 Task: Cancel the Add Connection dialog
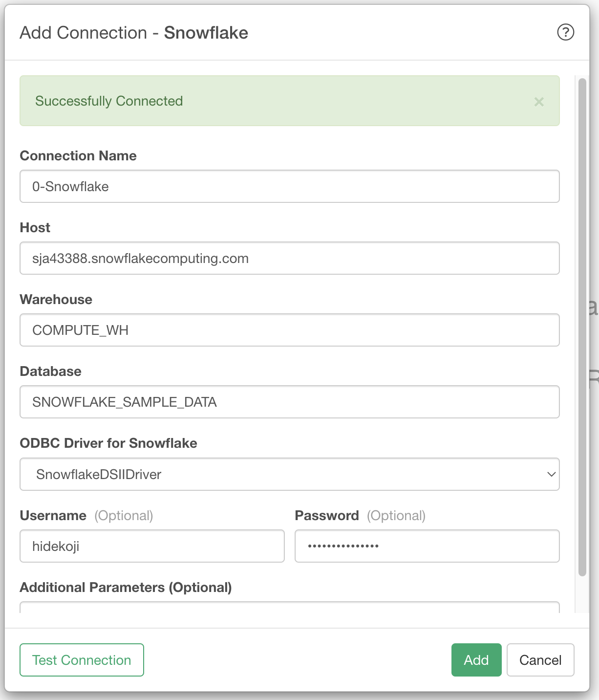[x=540, y=660]
